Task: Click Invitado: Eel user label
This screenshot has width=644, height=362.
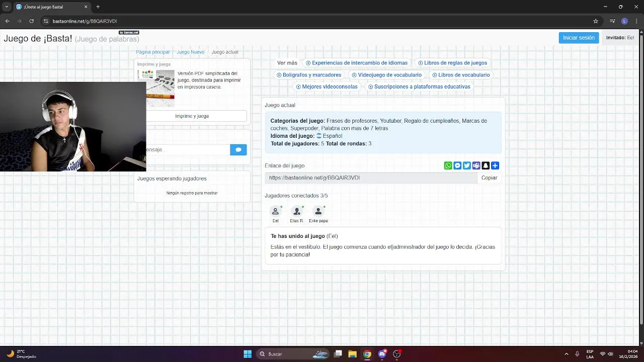Action: point(620,38)
